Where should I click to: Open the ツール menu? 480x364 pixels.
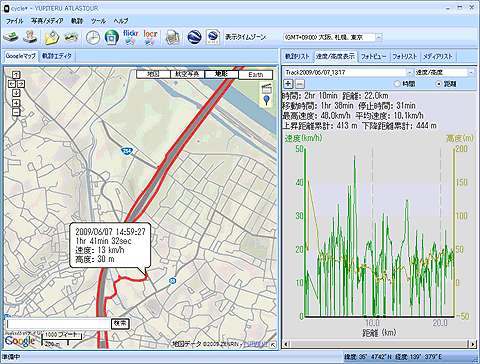pos(98,21)
